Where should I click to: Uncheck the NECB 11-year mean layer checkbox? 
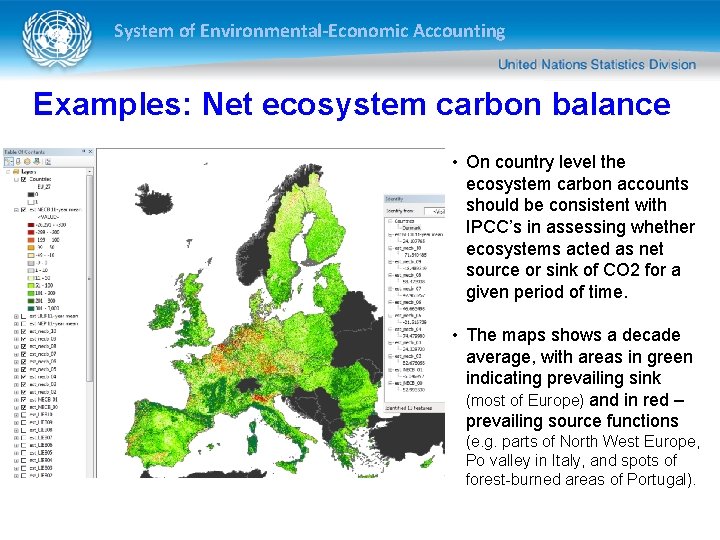click(x=23, y=210)
